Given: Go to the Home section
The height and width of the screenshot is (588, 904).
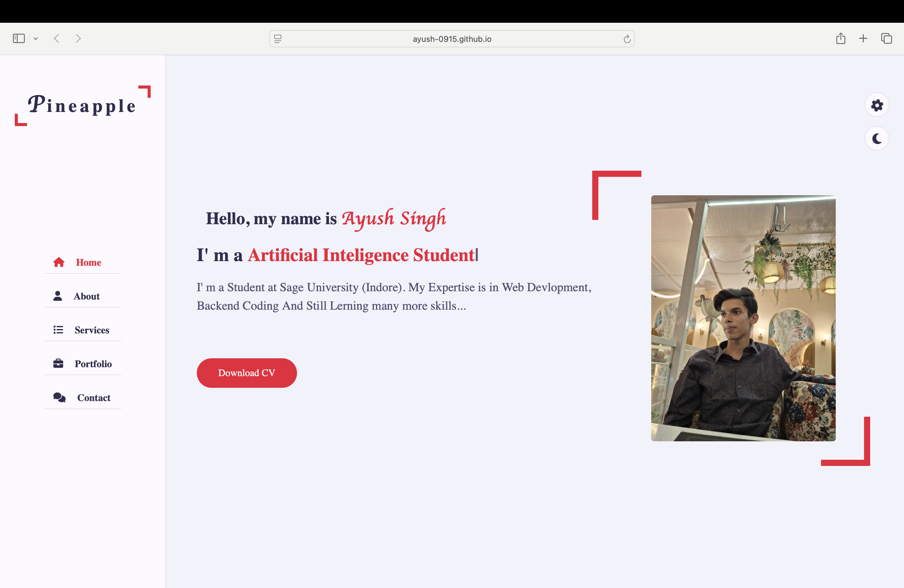Looking at the screenshot, I should [x=89, y=262].
